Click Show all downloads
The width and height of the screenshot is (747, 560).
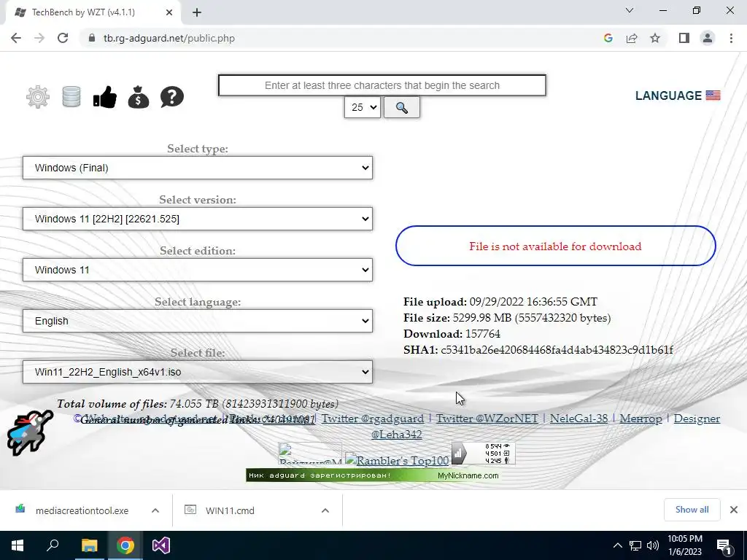[692, 510]
